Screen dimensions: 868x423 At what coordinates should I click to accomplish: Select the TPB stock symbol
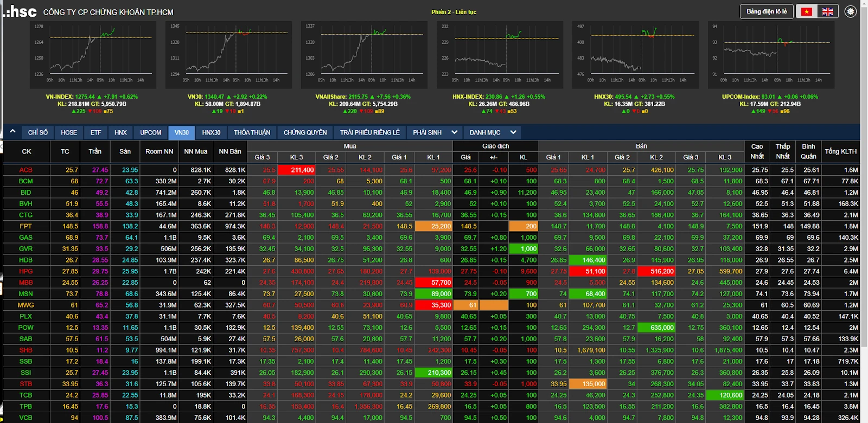pyautogui.click(x=26, y=406)
